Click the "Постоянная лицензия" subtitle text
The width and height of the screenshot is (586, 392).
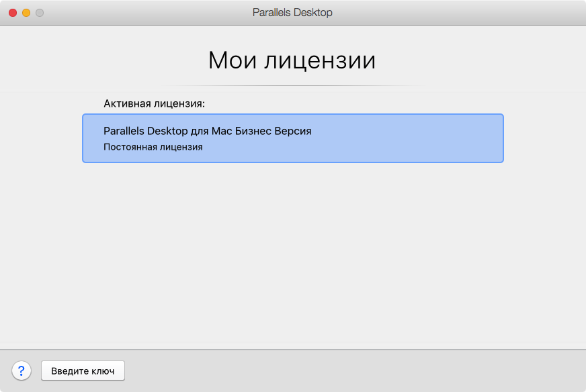pos(153,146)
